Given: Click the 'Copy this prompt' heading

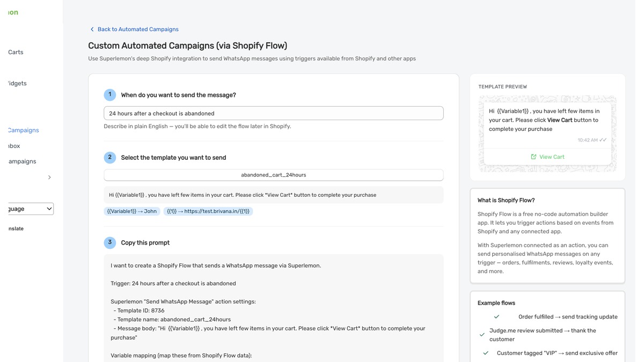Looking at the screenshot, I should [x=145, y=242].
